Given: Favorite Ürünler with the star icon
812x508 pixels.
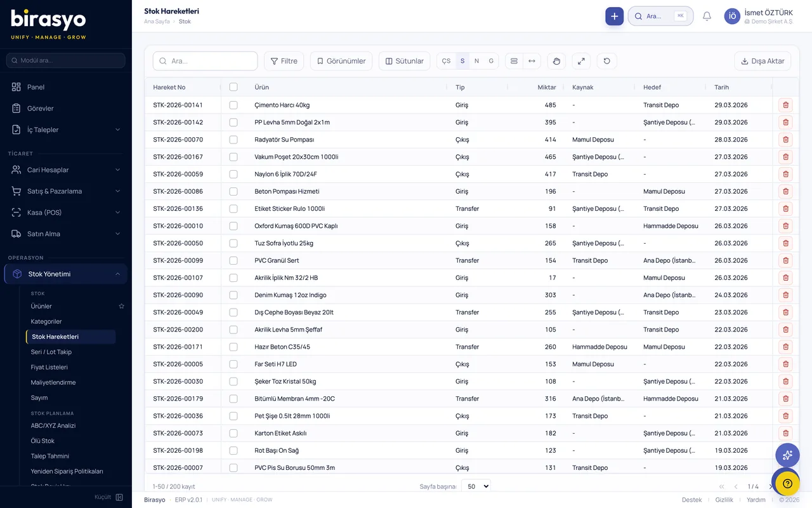Looking at the screenshot, I should [x=121, y=306].
